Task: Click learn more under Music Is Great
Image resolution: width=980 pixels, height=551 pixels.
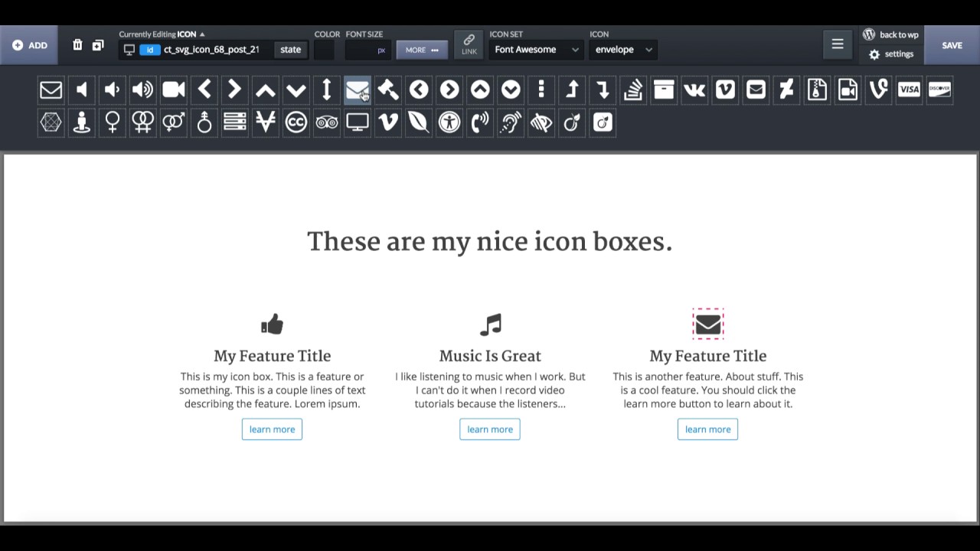Action: (490, 429)
